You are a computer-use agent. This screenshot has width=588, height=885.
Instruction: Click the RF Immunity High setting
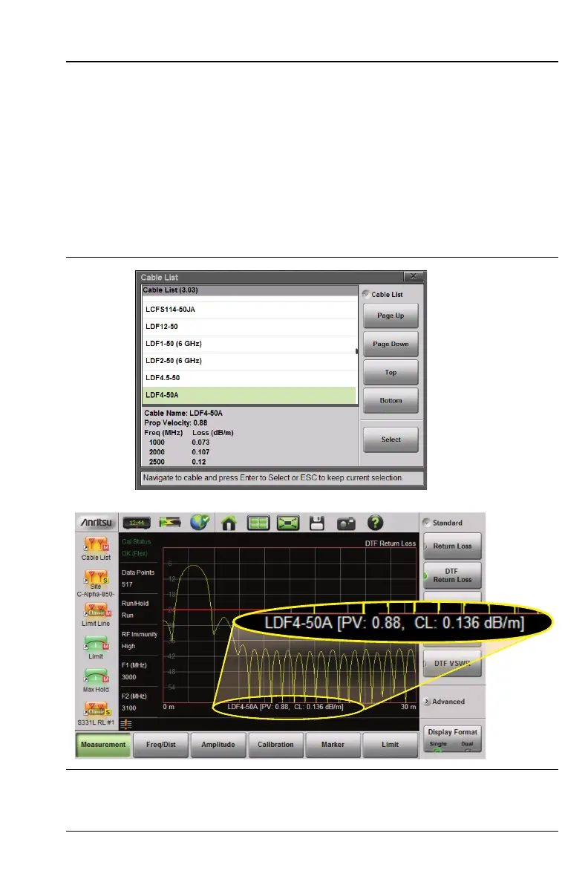click(140, 641)
